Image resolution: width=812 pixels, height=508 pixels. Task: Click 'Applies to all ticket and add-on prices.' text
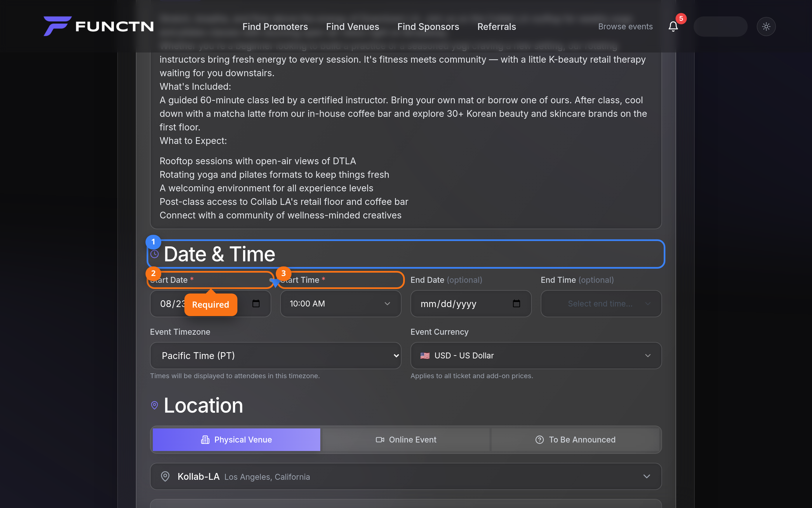point(472,376)
